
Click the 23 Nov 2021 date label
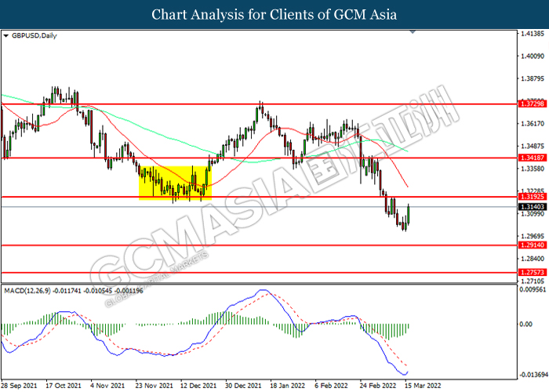[154, 386]
